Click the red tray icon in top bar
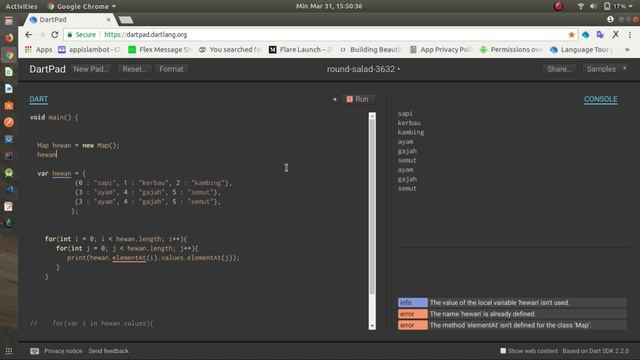The height and width of the screenshot is (360, 640). (558, 6)
